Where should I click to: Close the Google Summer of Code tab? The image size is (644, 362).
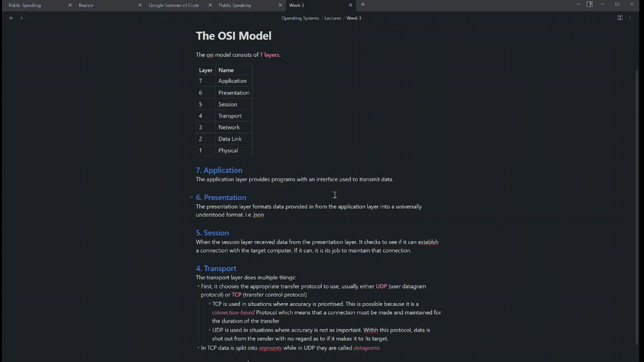point(210,5)
